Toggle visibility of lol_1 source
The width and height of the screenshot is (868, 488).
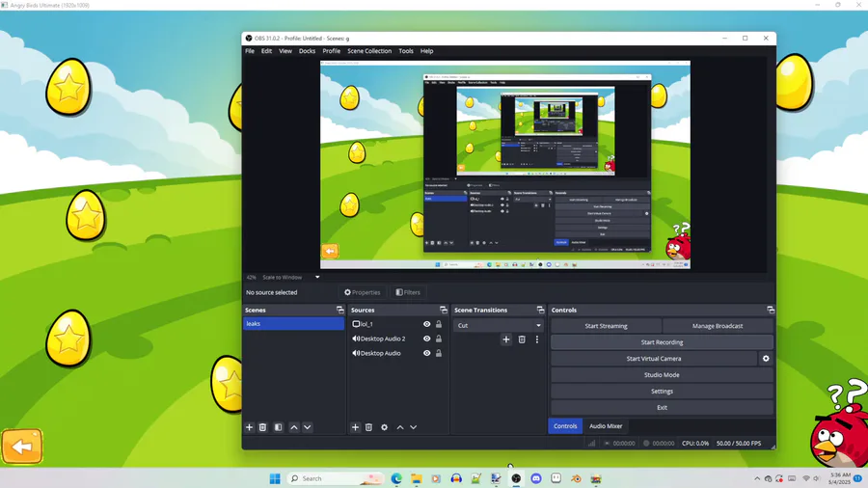(x=427, y=324)
